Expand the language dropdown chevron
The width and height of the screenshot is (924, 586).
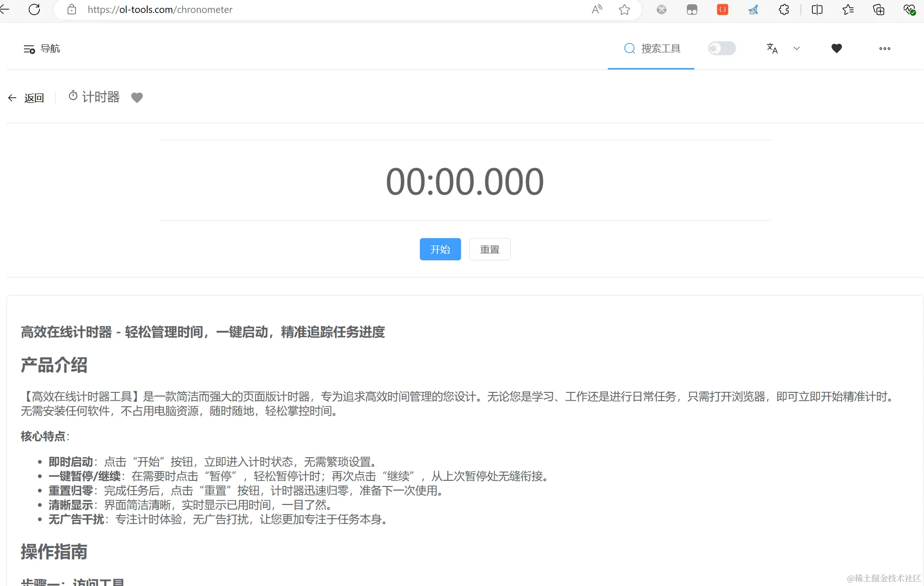[797, 48]
